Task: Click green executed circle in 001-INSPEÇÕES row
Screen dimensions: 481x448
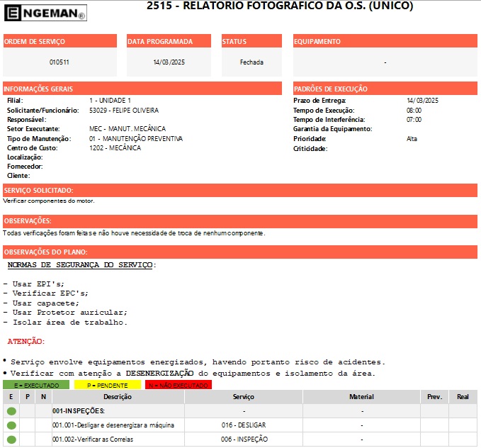Action: point(11,411)
